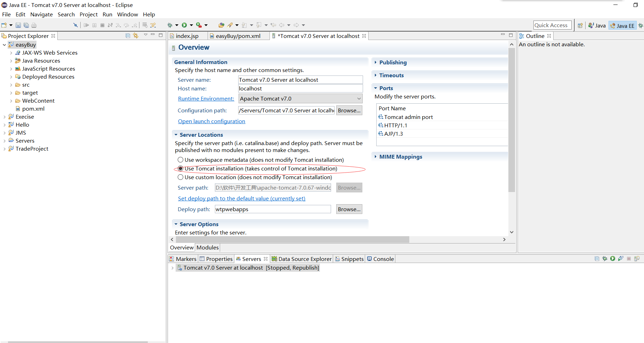Click the Debug bug icon in main toolbar

170,25
